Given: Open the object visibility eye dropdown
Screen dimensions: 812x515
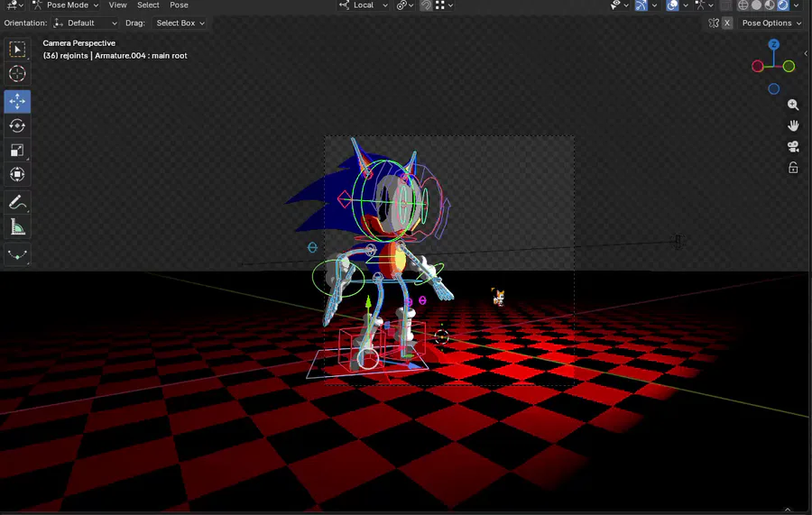Looking at the screenshot, I should click(619, 5).
